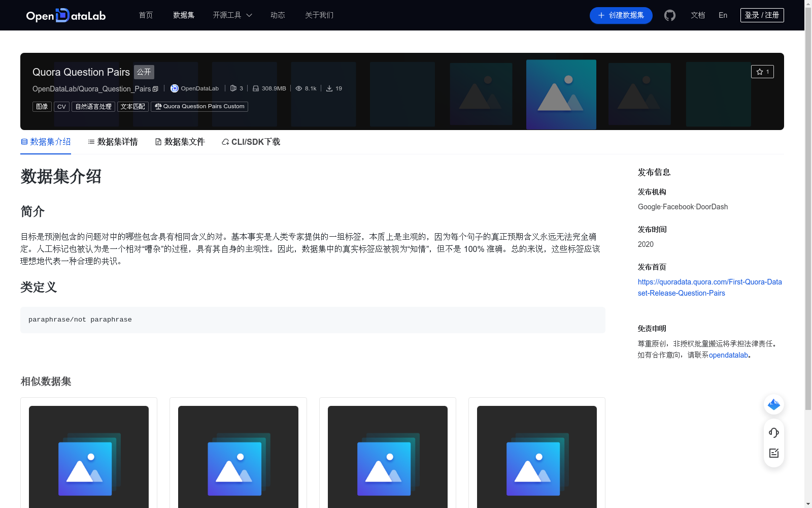The width and height of the screenshot is (812, 508).
Task: Star the Quora Question Pairs dataset
Action: 762,72
